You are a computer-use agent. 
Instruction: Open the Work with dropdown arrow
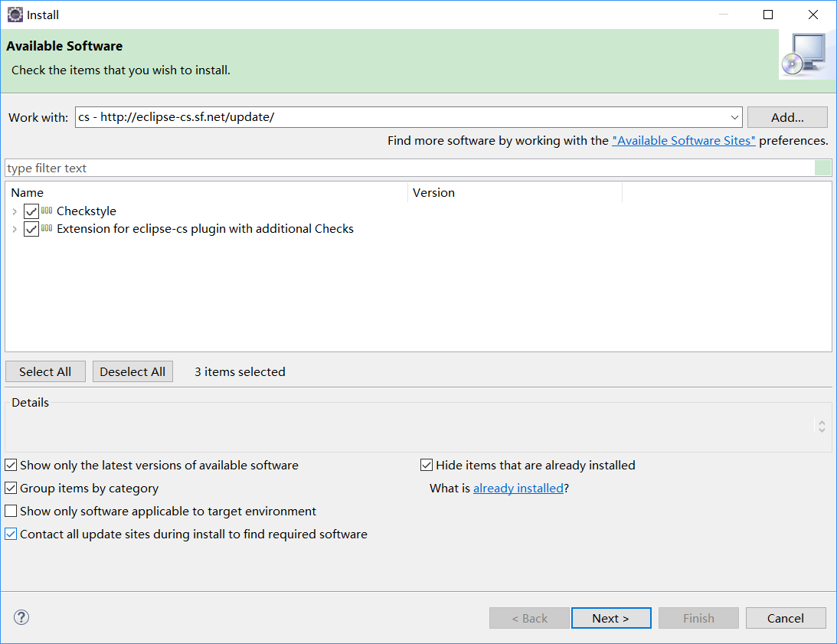pos(734,117)
